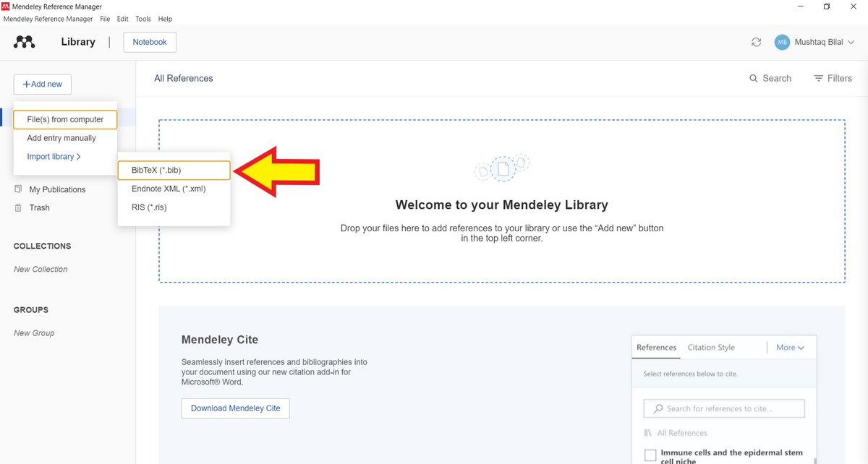Viewport: 868px width, 464px height.
Task: Choose Add entry manually
Action: pyautogui.click(x=61, y=138)
